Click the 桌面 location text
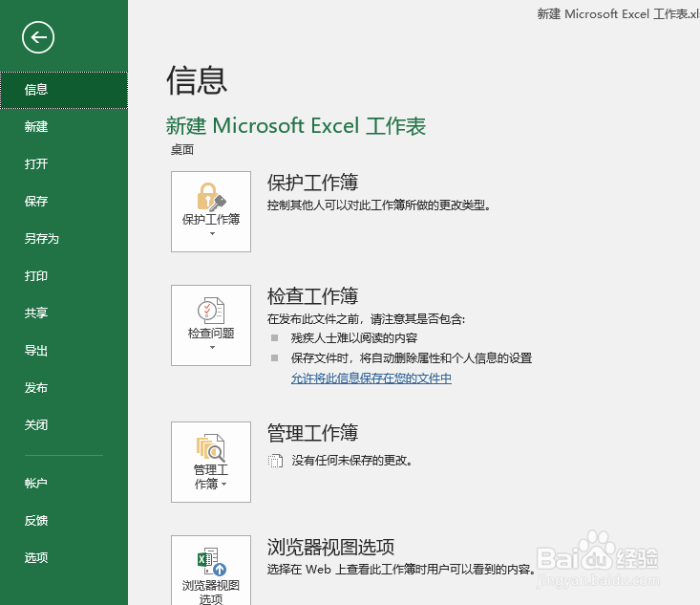The width and height of the screenshot is (700, 605). coord(182,150)
